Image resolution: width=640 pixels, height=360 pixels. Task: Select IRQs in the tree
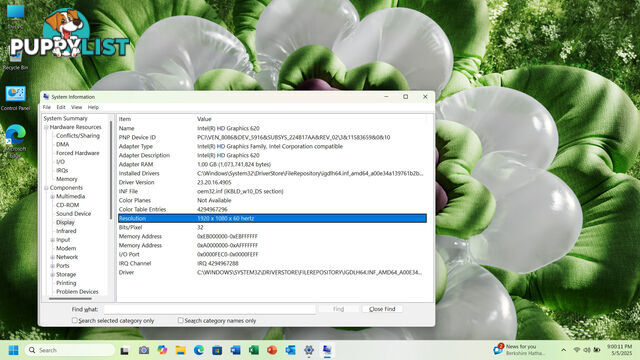coord(62,170)
